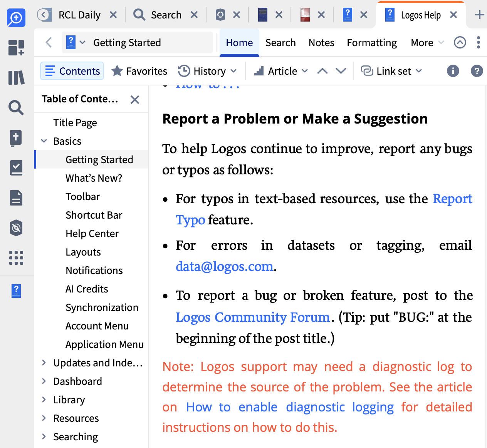
Task: Toggle the Contents pane button
Action: point(72,71)
